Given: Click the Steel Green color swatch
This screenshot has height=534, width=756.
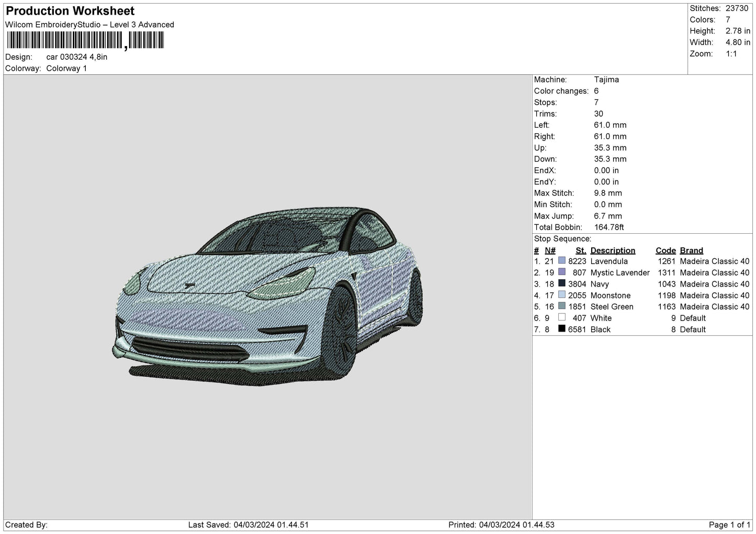Looking at the screenshot, I should [562, 306].
